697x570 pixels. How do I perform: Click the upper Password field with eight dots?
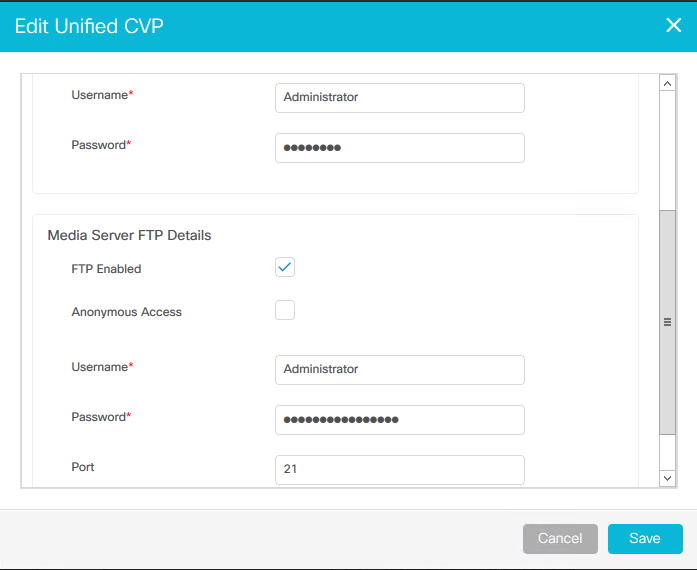pyautogui.click(x=400, y=148)
